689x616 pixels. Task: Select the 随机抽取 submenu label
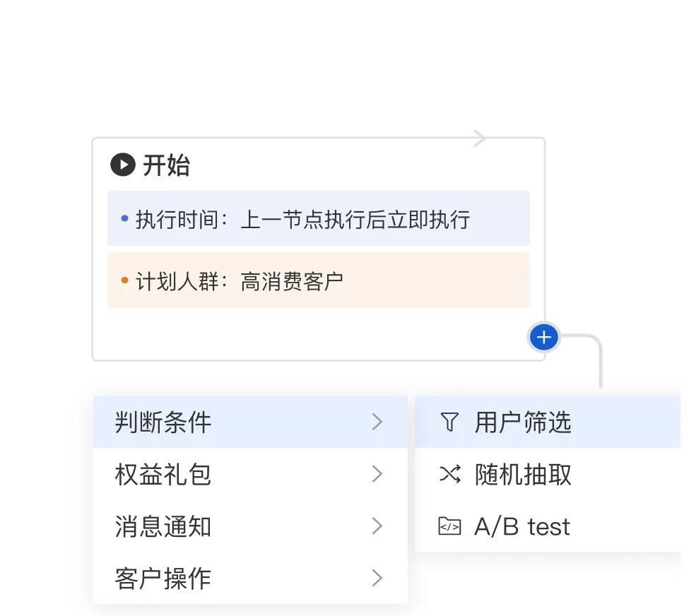pos(523,474)
